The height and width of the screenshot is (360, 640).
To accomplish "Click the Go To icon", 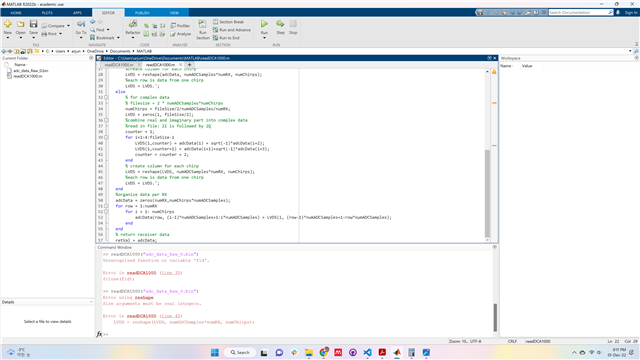I will click(81, 24).
